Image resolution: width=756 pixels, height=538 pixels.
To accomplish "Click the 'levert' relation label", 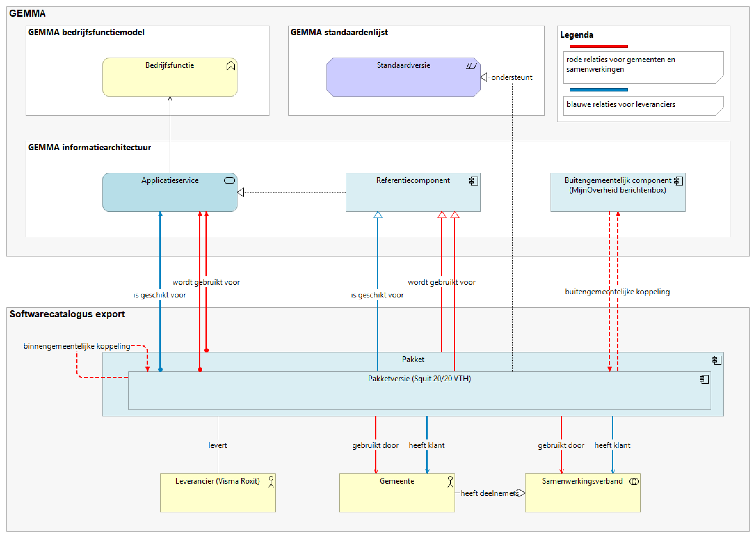I will click(217, 445).
